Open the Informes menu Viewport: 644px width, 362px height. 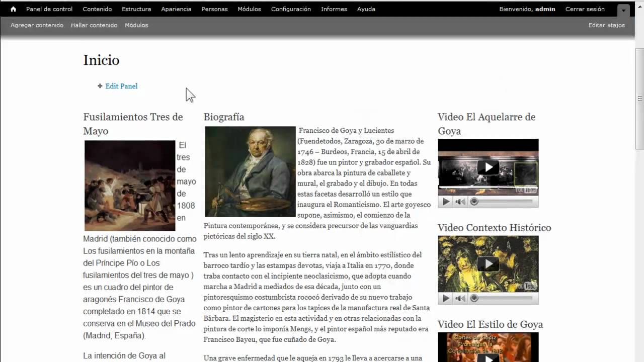coord(334,9)
